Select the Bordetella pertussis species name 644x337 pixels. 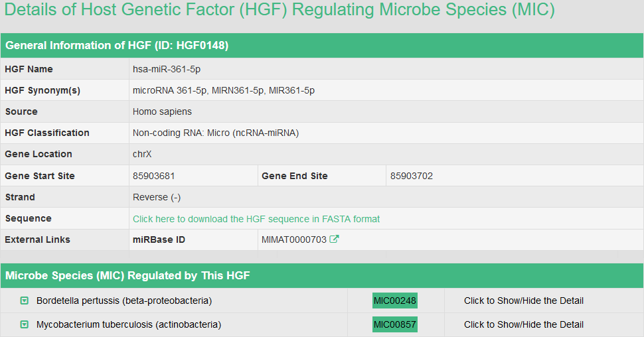click(124, 301)
